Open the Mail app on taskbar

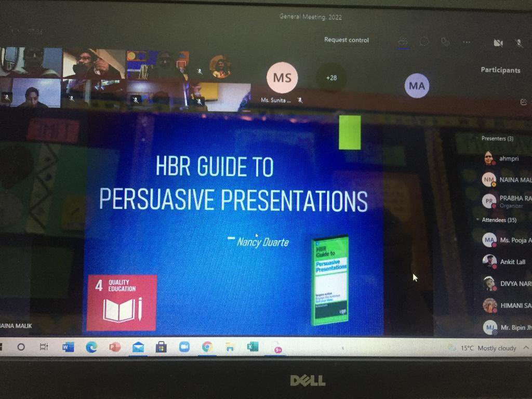click(x=138, y=347)
